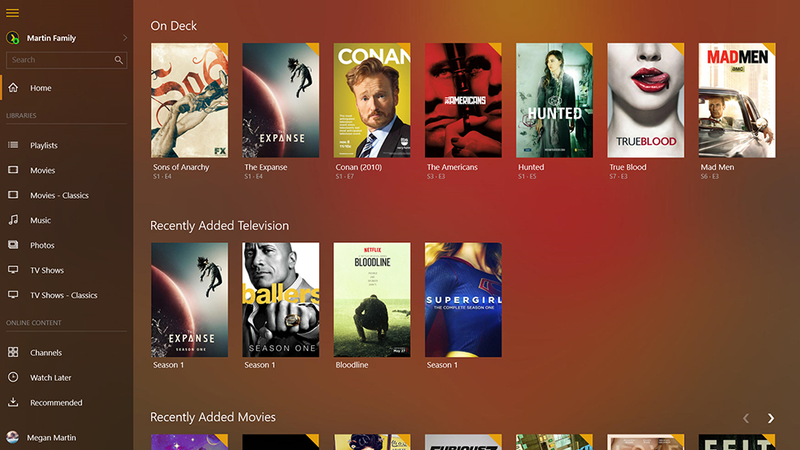Click the Home house icon
The image size is (800, 450).
pyautogui.click(x=13, y=88)
